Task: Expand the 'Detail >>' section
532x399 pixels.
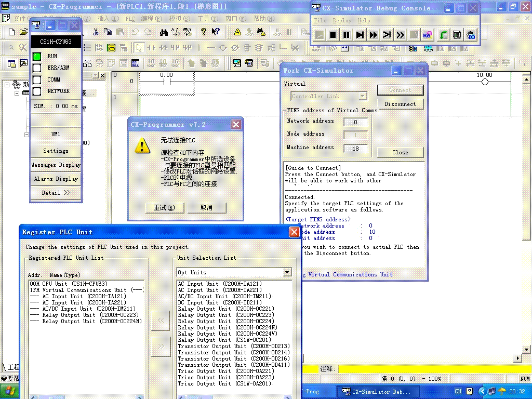Action: tap(56, 193)
